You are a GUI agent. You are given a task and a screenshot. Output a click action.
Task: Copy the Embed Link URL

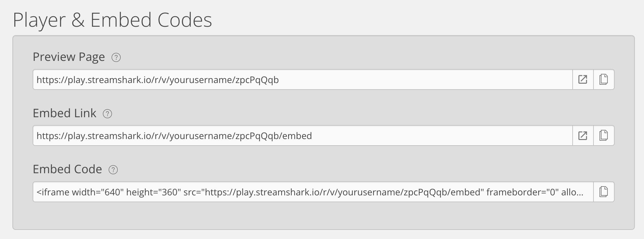pyautogui.click(x=604, y=135)
